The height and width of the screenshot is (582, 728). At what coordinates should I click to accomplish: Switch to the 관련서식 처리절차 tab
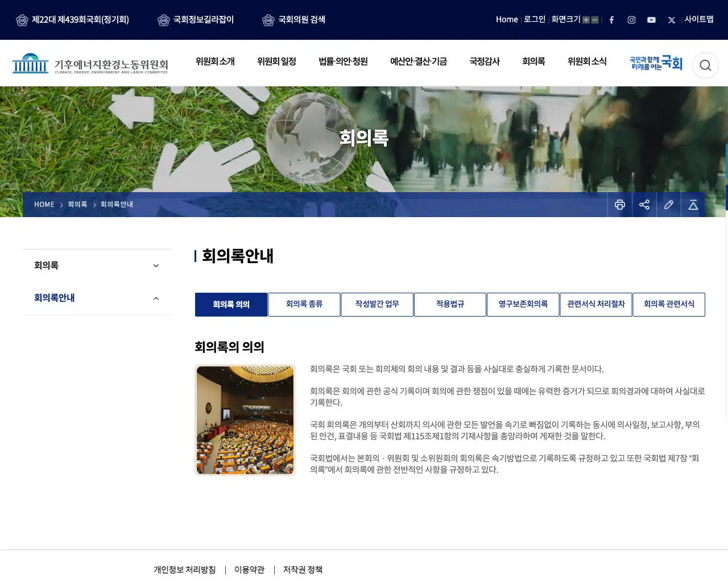(x=596, y=305)
